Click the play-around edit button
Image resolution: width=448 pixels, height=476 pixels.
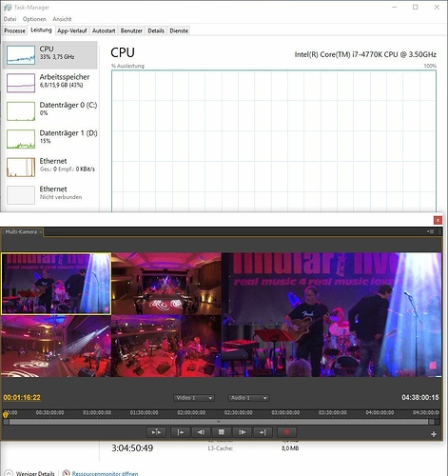(156, 432)
